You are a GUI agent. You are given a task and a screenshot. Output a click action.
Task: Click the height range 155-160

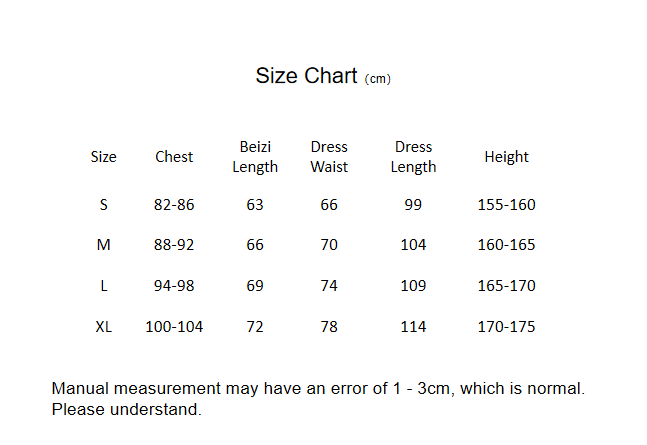pos(506,205)
